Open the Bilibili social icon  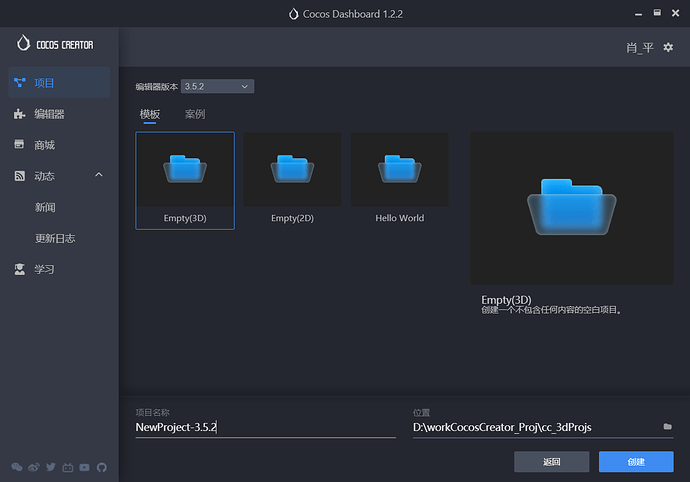[68, 467]
